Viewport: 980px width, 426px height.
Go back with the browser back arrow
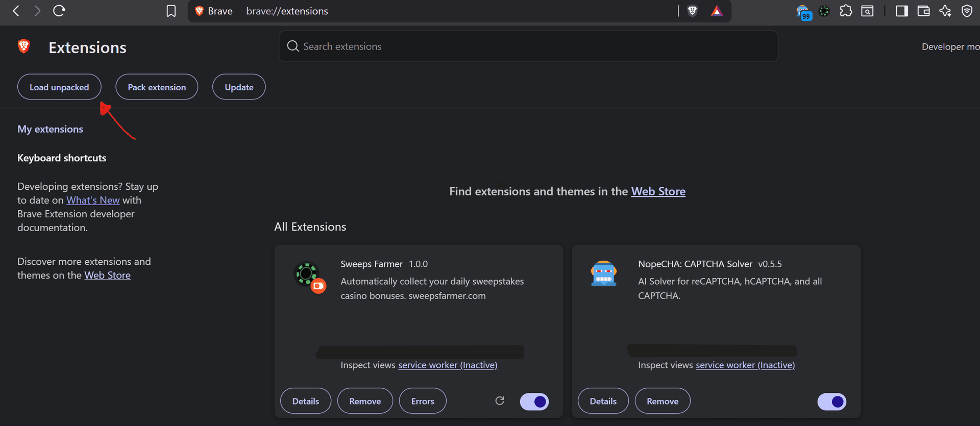pos(16,11)
